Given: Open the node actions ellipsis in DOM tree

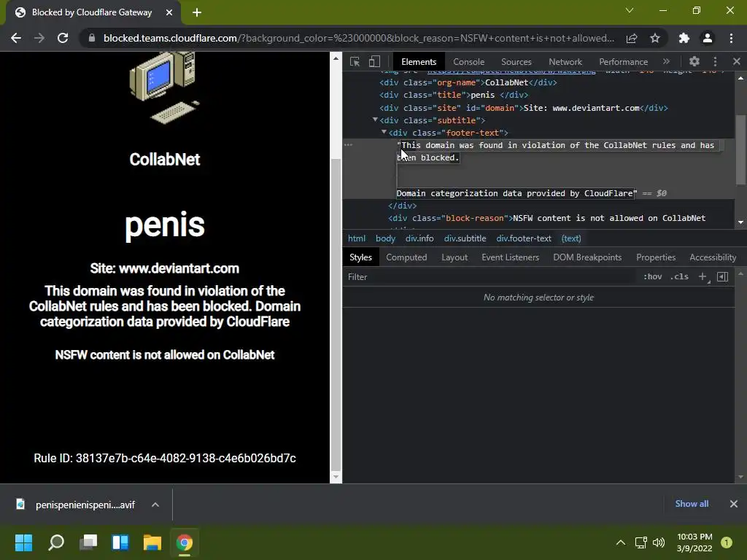Looking at the screenshot, I should (348, 145).
